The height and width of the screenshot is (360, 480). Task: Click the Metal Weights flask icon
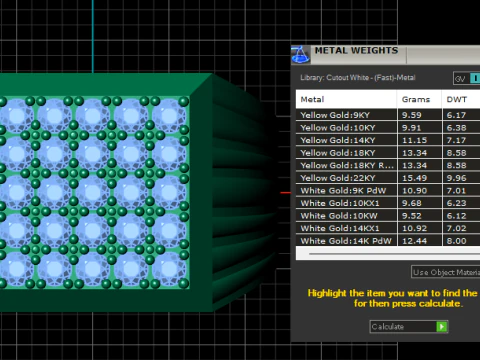point(300,55)
